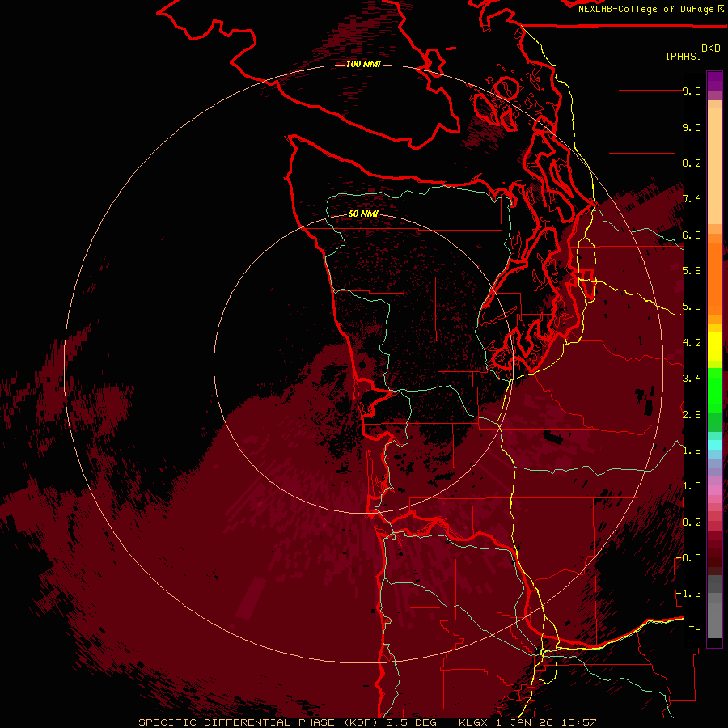The height and width of the screenshot is (728, 728).
Task: Select the 2.6 scale value
Action: (x=692, y=414)
